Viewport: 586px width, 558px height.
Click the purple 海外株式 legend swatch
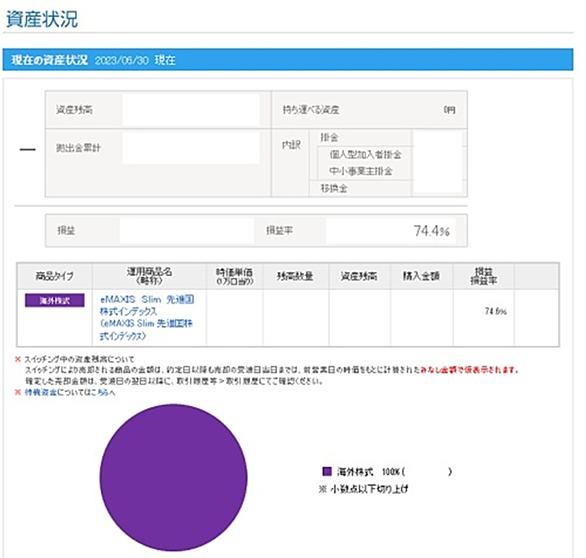point(327,471)
